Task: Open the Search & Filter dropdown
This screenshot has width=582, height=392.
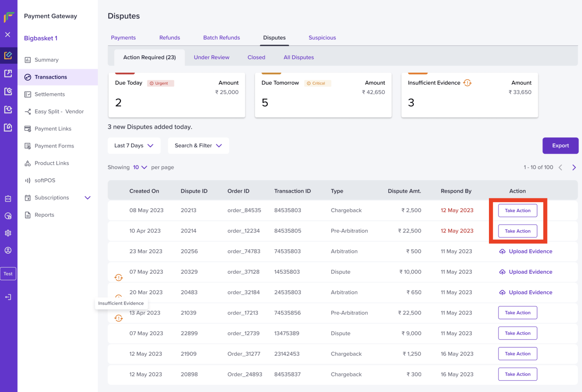Action: [198, 146]
